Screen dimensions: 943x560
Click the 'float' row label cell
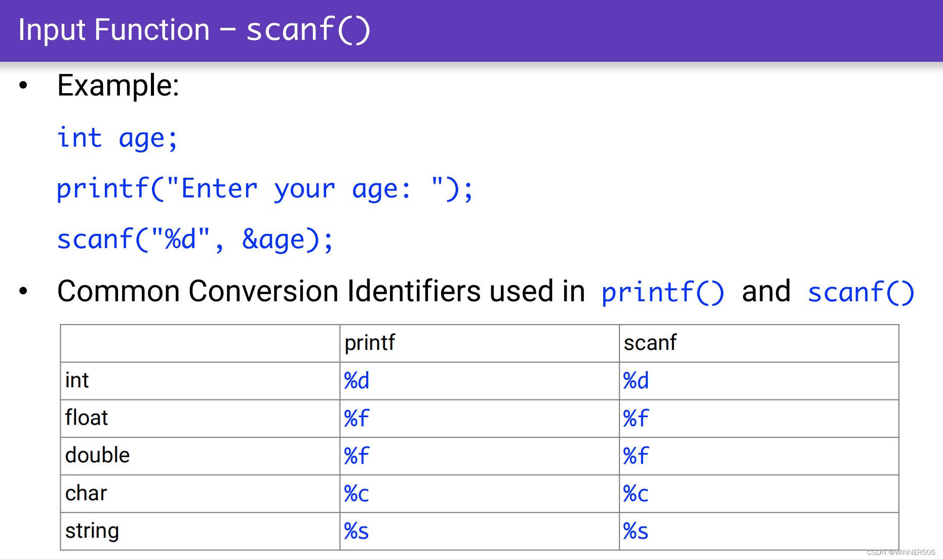tap(200, 418)
